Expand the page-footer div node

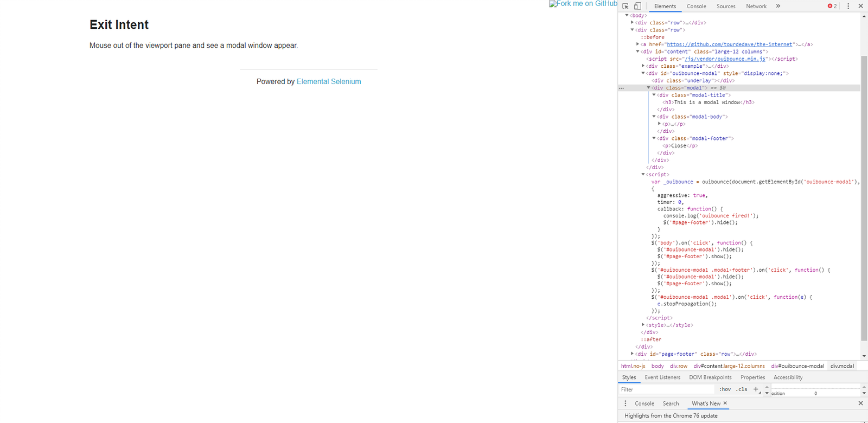632,354
